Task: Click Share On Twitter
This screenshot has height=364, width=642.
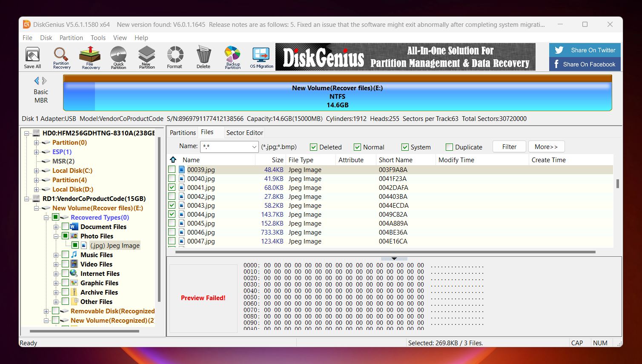Action: (x=585, y=50)
